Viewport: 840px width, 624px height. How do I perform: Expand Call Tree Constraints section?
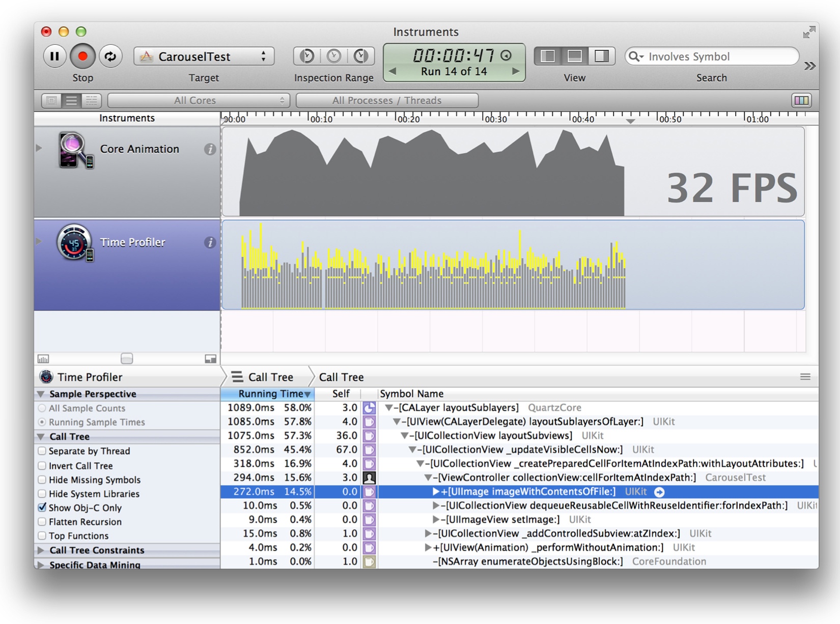(41, 550)
